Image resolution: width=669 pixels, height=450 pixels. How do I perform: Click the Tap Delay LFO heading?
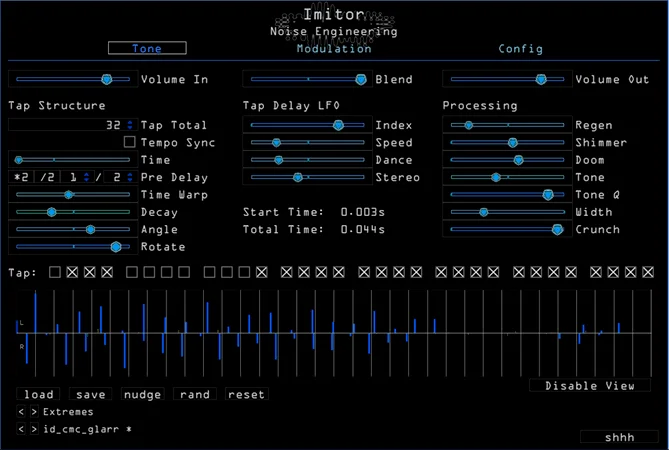291,106
